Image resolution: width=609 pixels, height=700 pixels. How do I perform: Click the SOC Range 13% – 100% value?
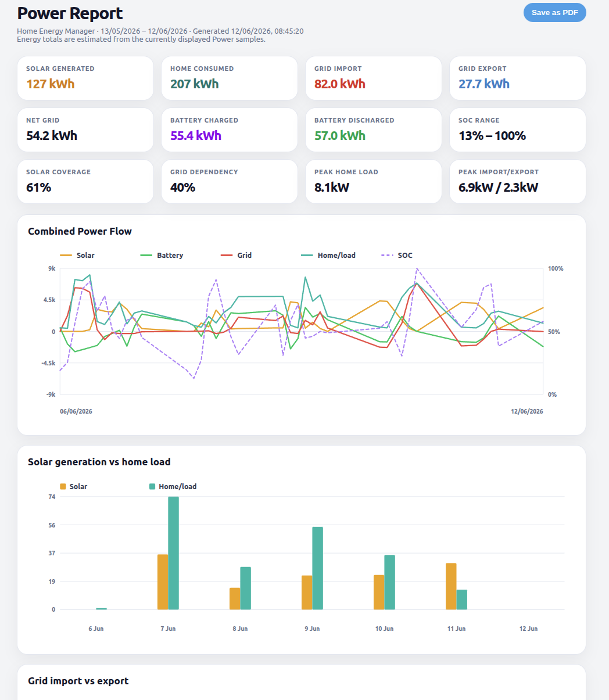[x=492, y=135]
